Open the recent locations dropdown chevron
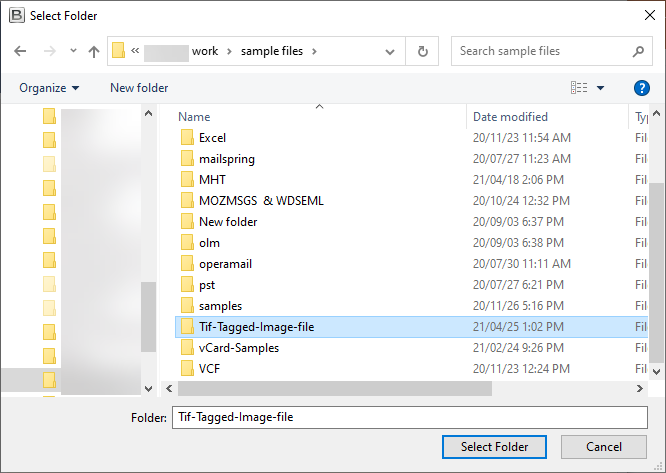Screen dimensions: 666x473 (x=73, y=51)
